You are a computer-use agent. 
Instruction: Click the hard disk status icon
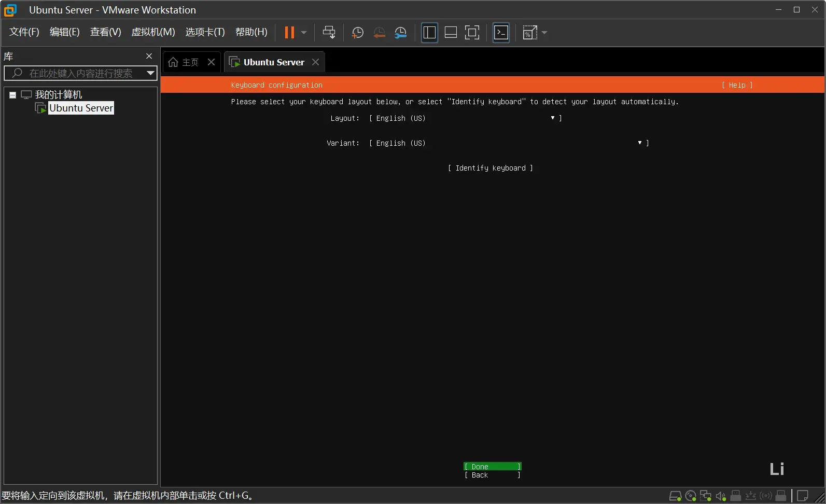(x=675, y=496)
